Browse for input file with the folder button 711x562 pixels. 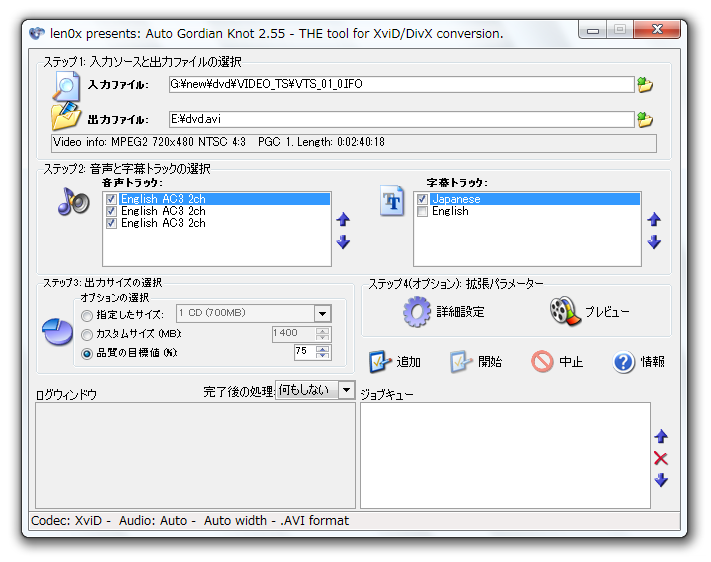click(x=645, y=85)
